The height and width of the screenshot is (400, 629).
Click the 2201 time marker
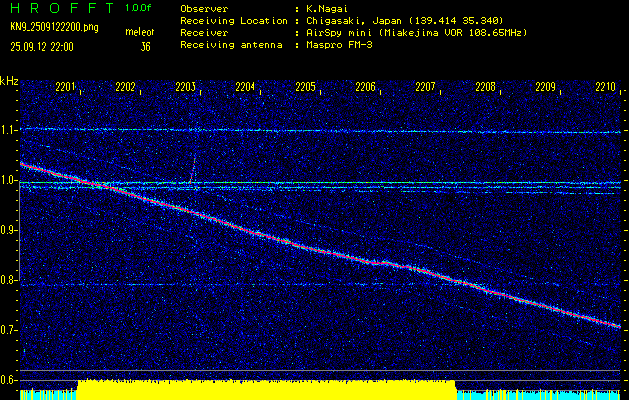[x=65, y=87]
